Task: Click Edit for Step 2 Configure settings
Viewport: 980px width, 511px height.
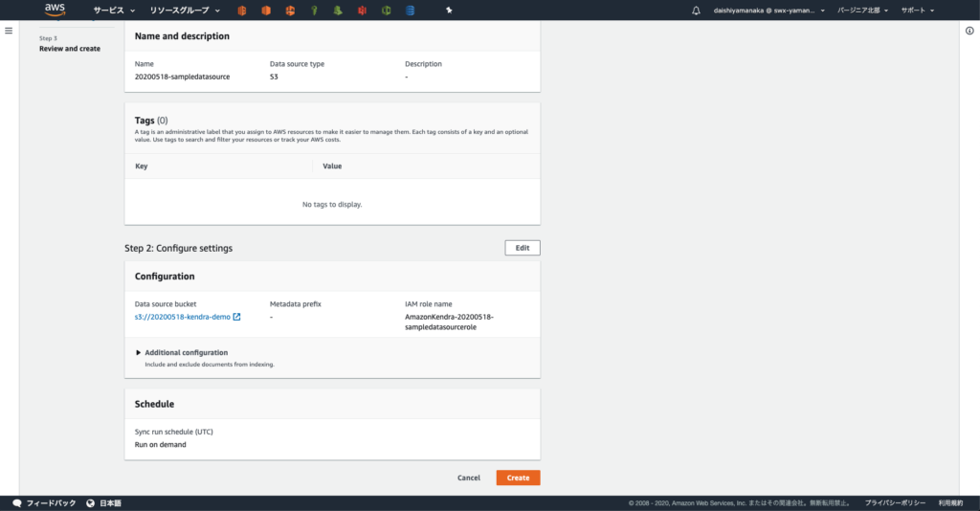Action: (x=522, y=248)
